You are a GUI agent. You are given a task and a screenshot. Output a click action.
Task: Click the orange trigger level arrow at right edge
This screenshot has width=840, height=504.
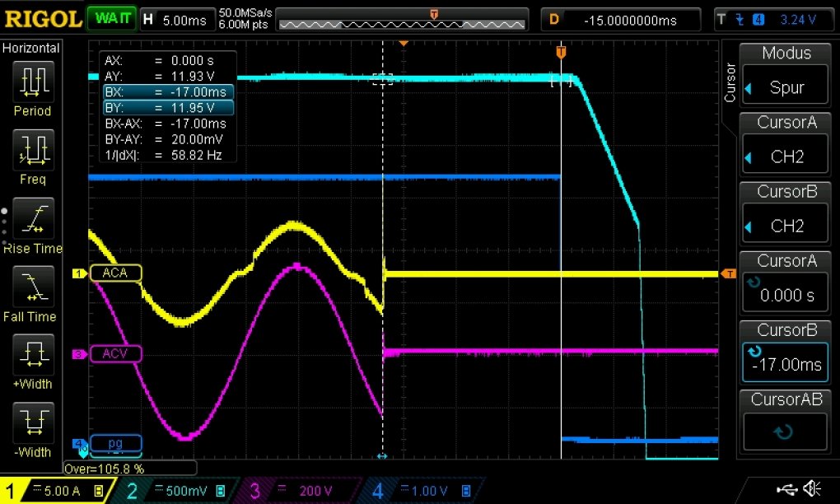pyautogui.click(x=729, y=273)
